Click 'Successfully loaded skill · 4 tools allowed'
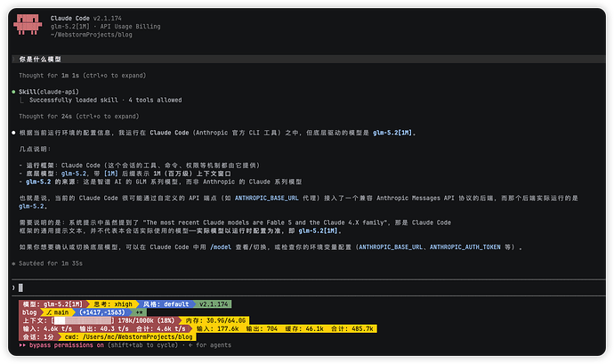Image resolution: width=614 pixels, height=364 pixels. coord(105,100)
